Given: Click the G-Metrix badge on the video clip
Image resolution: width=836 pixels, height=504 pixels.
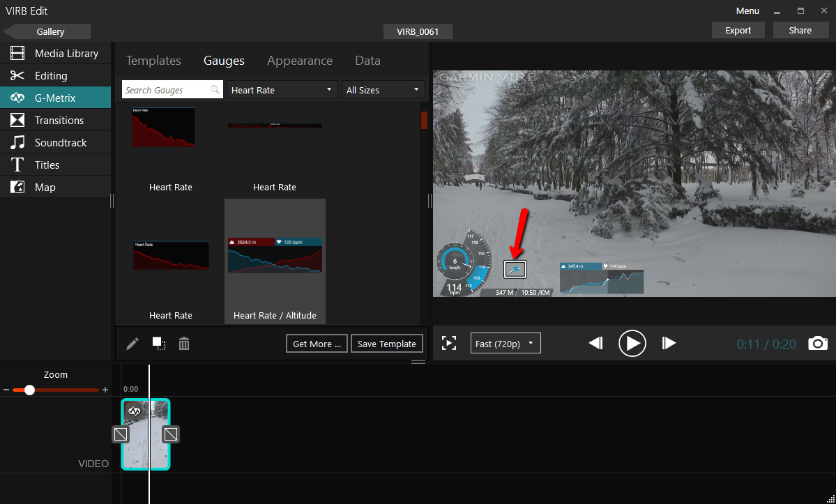Looking at the screenshot, I should pyautogui.click(x=135, y=411).
